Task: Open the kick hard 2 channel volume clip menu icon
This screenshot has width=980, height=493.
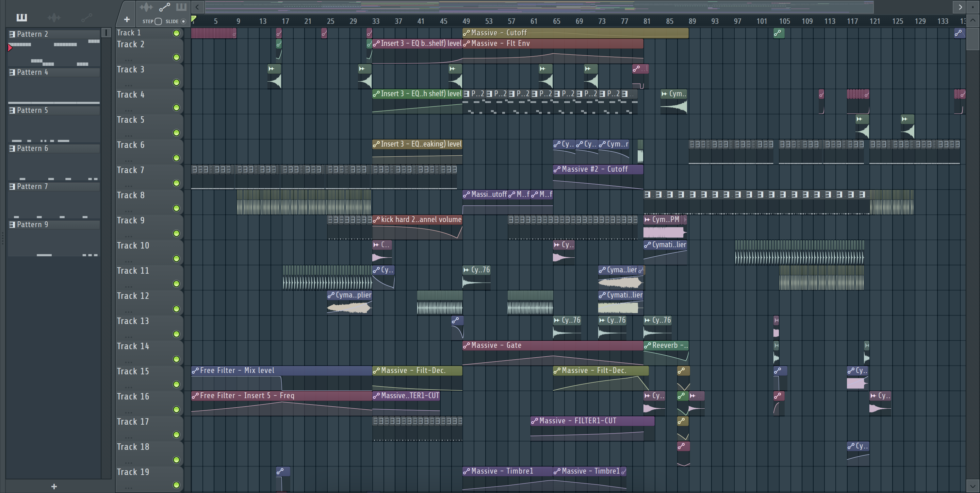Action: [x=376, y=220]
